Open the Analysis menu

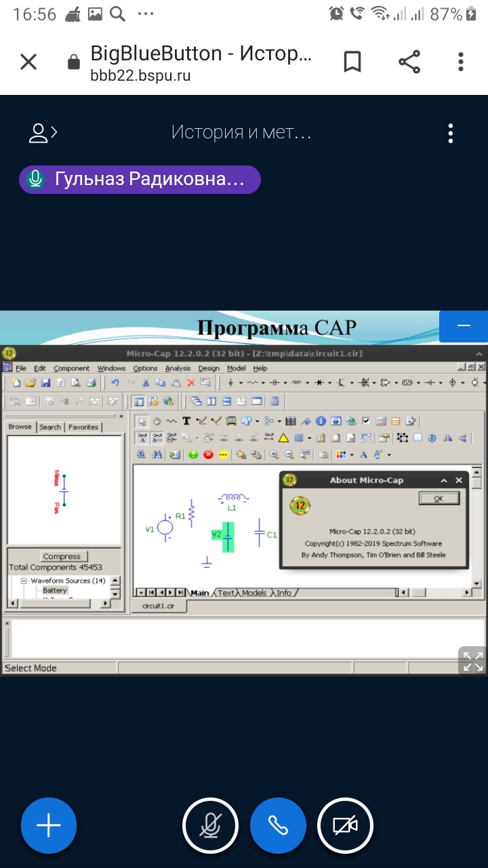178,368
